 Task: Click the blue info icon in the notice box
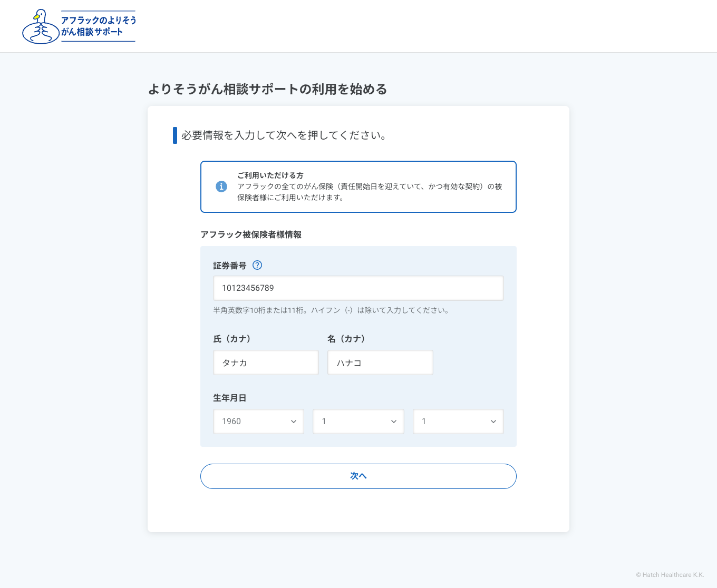click(221, 187)
